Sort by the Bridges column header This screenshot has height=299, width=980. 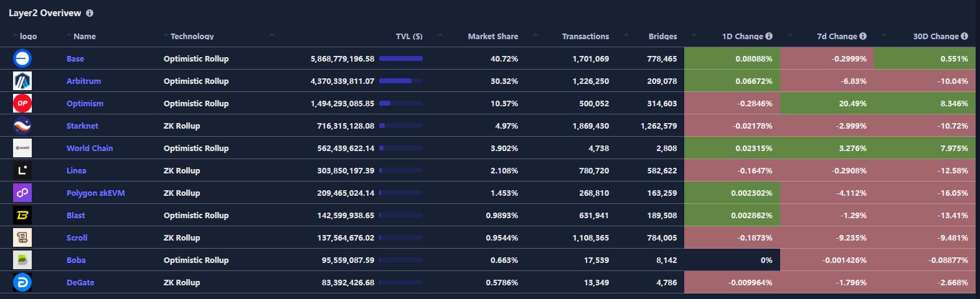[662, 36]
